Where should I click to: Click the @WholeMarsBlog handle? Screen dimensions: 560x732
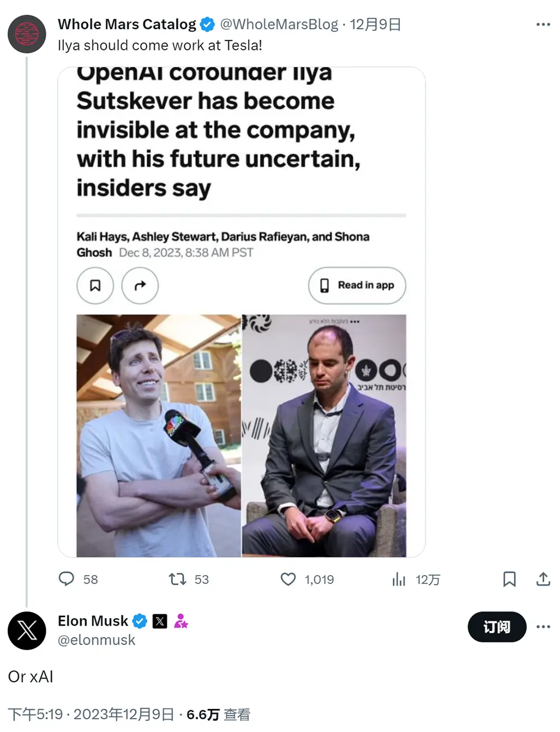coord(279,25)
